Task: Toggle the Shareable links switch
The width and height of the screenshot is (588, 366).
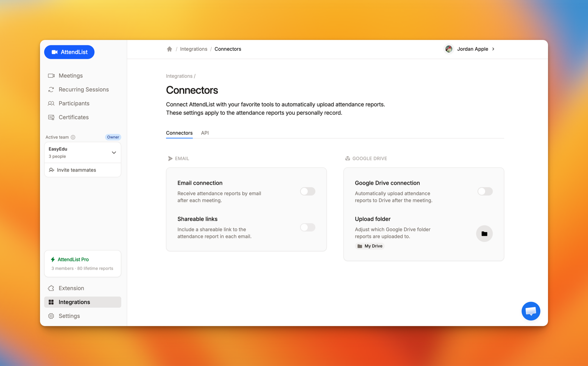Action: (x=308, y=227)
